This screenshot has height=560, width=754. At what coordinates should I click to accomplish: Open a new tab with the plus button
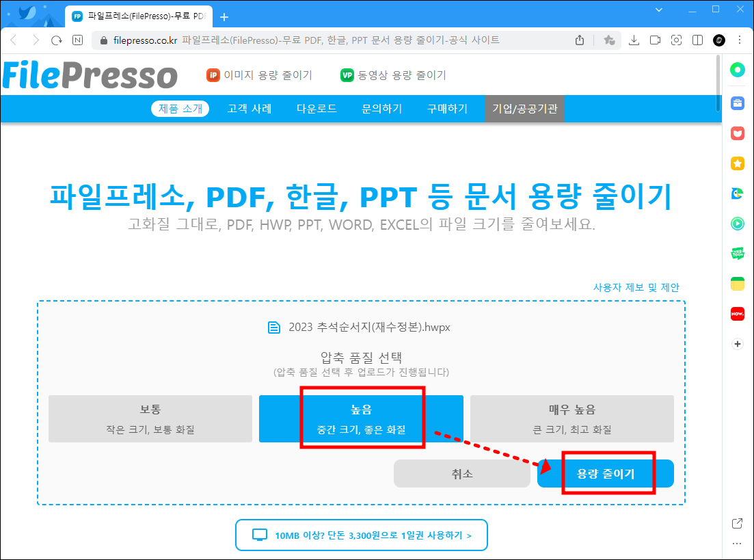(x=224, y=17)
